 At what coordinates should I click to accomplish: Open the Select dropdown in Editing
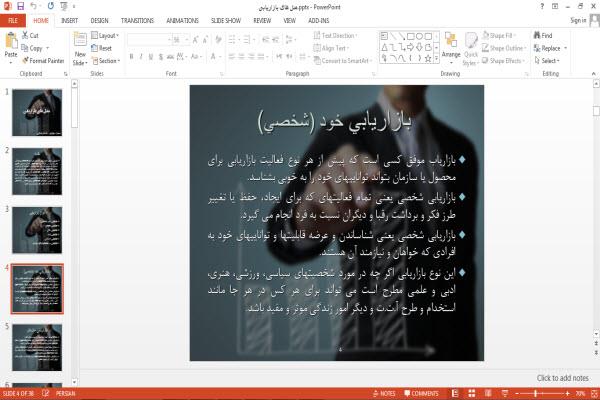pyautogui.click(x=547, y=61)
